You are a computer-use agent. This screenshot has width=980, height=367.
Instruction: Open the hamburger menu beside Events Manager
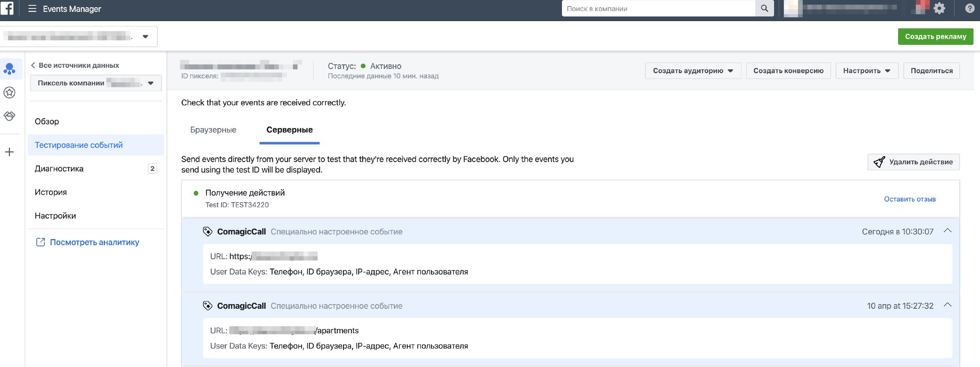[x=32, y=8]
